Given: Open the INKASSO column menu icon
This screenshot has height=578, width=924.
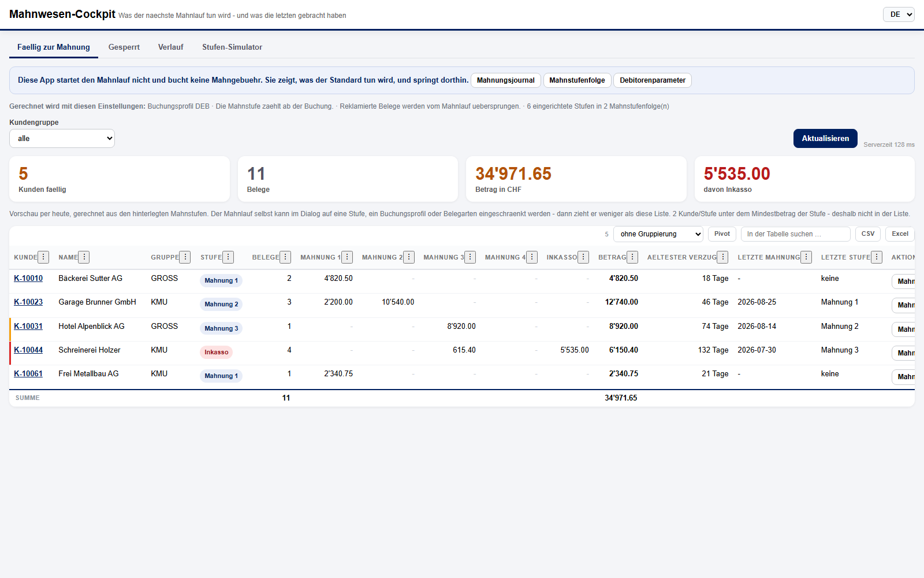Looking at the screenshot, I should click(x=583, y=257).
